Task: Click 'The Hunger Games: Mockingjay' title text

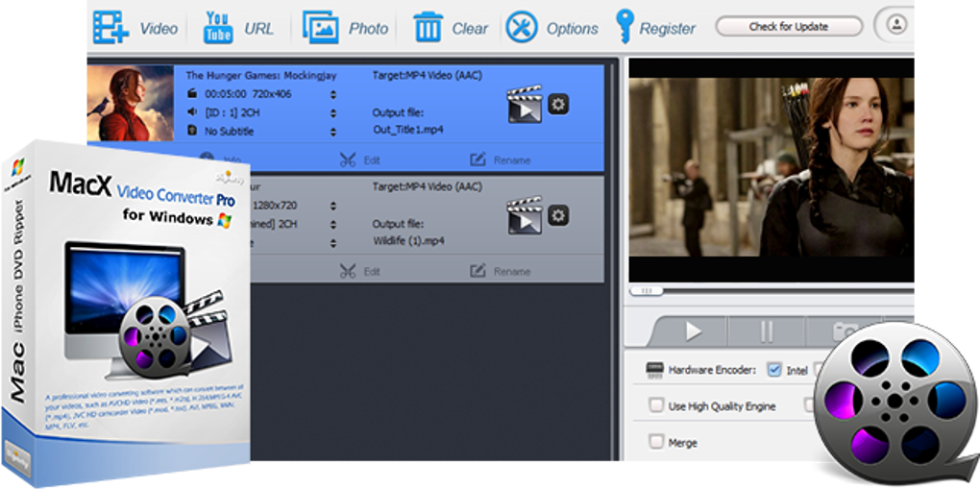Action: [x=261, y=75]
